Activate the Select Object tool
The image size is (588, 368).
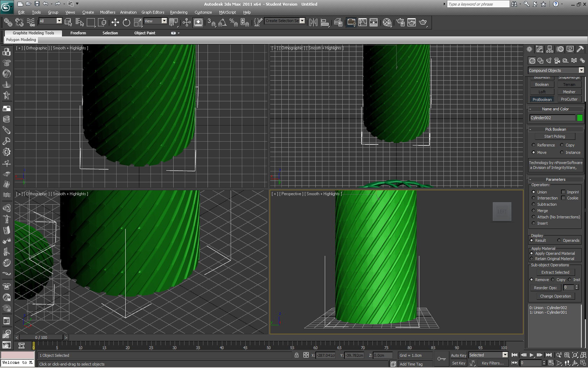[x=68, y=22]
